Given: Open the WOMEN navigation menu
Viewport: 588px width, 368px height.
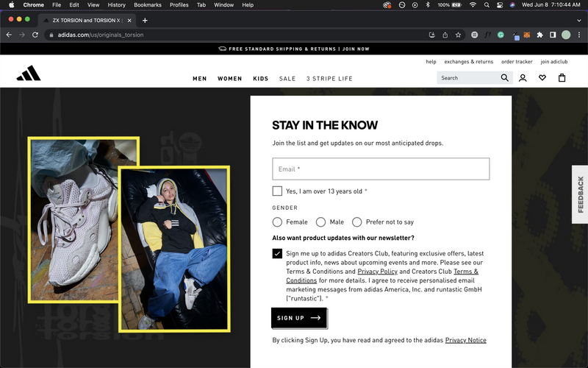Looking at the screenshot, I should pos(229,79).
